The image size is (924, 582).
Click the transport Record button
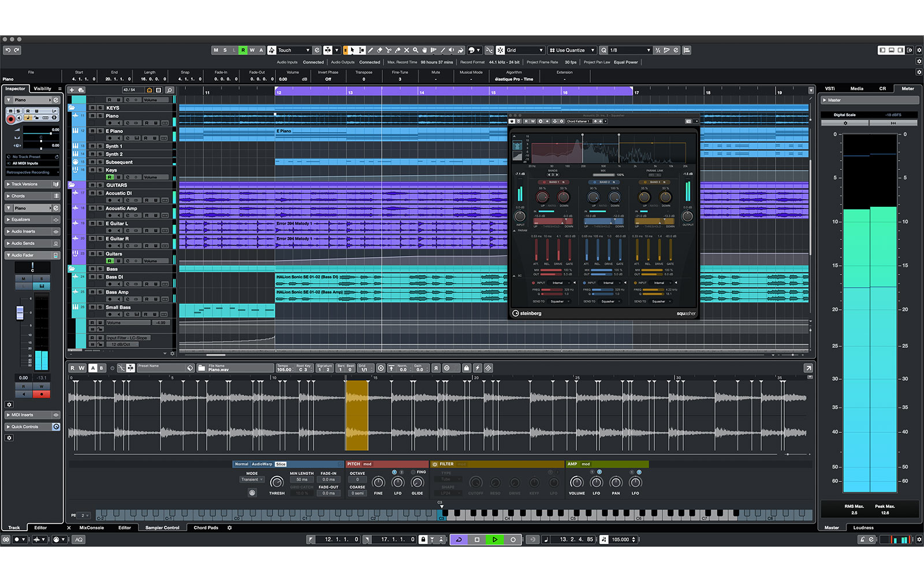(x=513, y=539)
